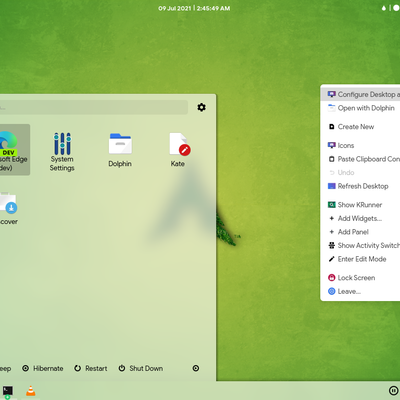Choose Lock Screen
The height and width of the screenshot is (400, 400).
coord(360,278)
